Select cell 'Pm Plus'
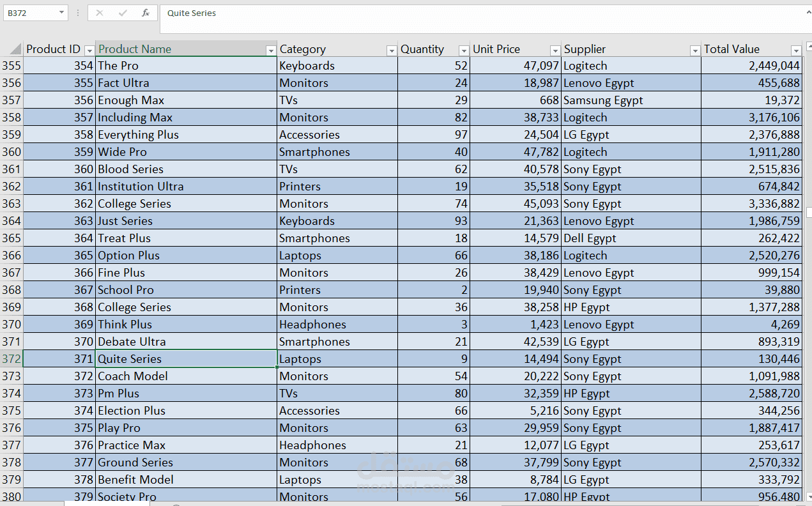Viewport: 812px width, 506px height. pos(186,394)
